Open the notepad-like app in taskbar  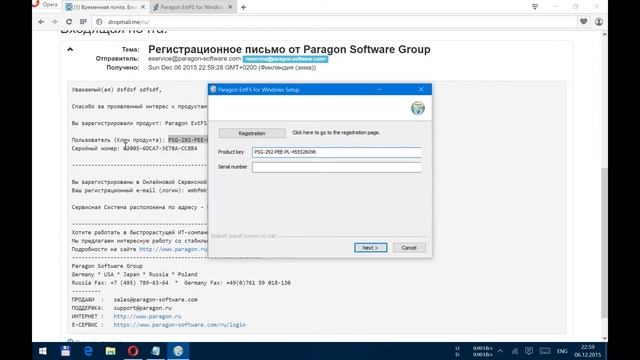click(x=156, y=351)
